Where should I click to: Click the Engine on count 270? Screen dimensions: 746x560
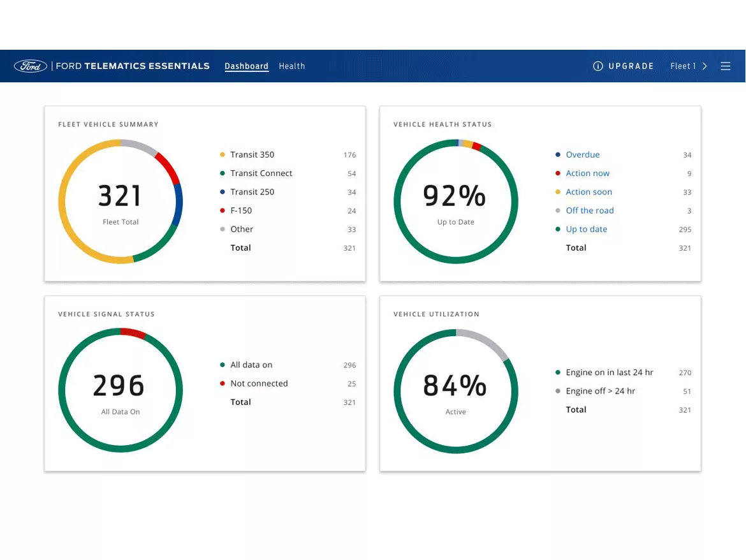[685, 373]
